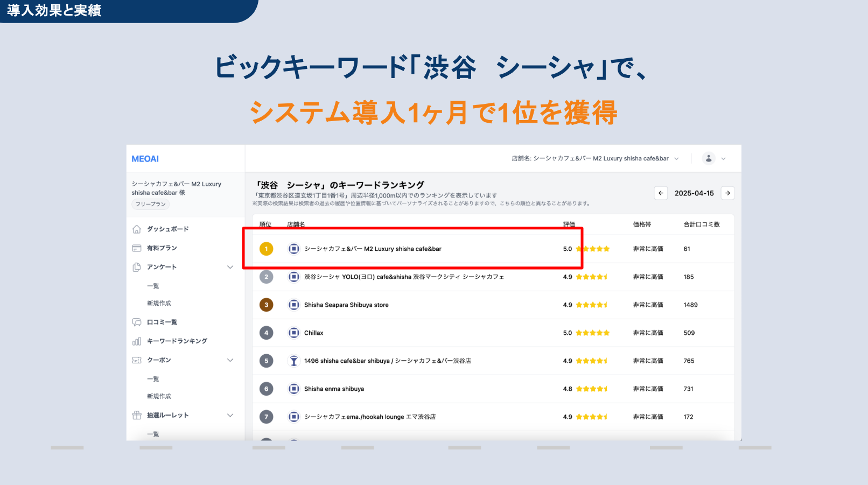Open the user avatar icon
The width and height of the screenshot is (868, 485).
pyautogui.click(x=709, y=158)
